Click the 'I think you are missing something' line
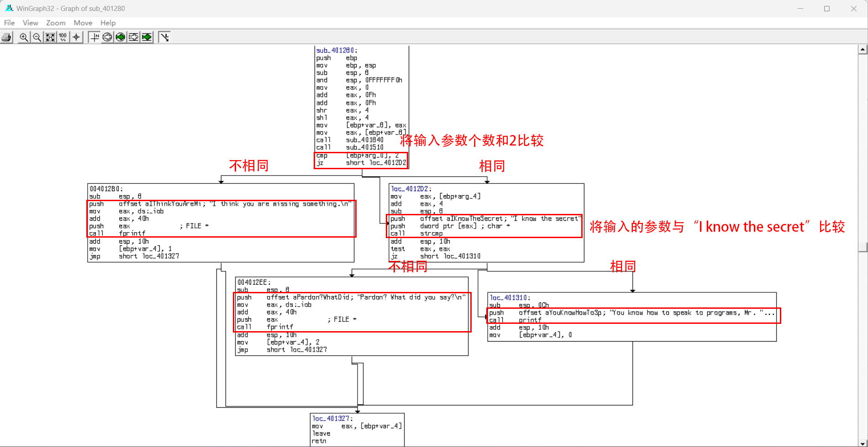868x447 pixels. pyautogui.click(x=221, y=204)
